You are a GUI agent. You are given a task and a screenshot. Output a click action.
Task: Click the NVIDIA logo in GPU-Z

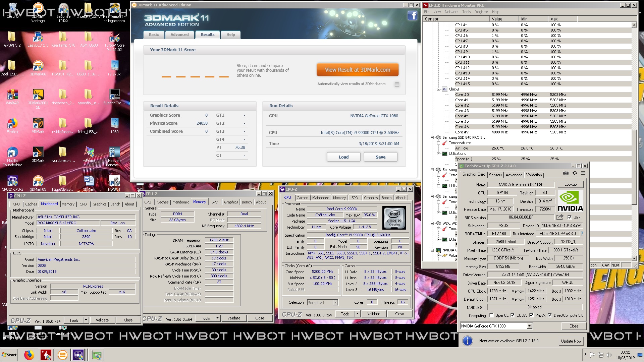pos(570,201)
